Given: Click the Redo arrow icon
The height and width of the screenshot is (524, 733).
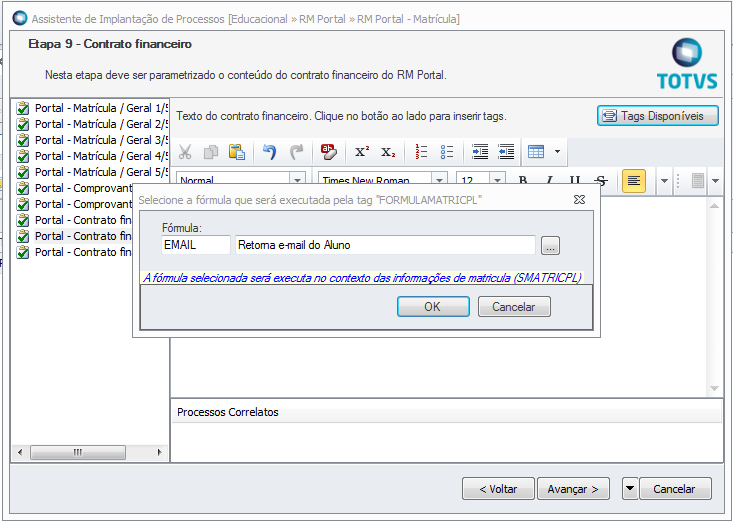Looking at the screenshot, I should pyautogui.click(x=296, y=152).
